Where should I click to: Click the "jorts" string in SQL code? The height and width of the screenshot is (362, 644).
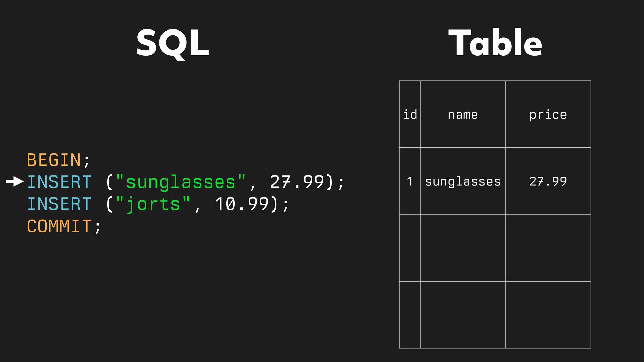point(153,204)
